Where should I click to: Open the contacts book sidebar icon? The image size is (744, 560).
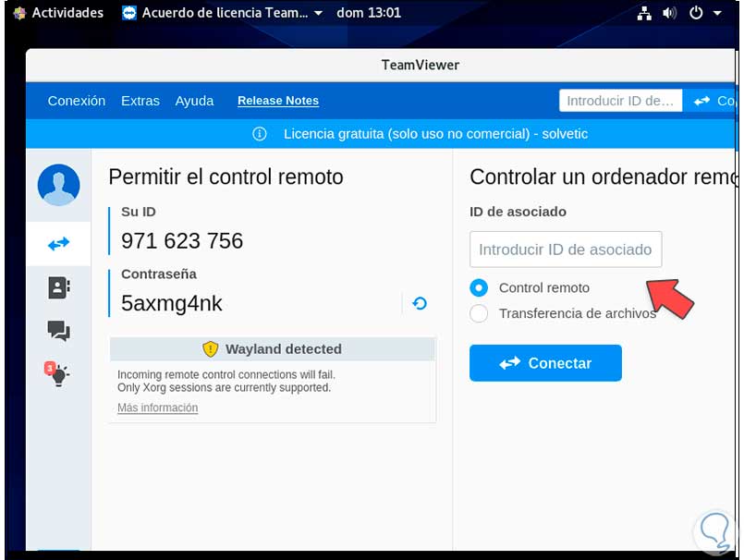tap(59, 287)
